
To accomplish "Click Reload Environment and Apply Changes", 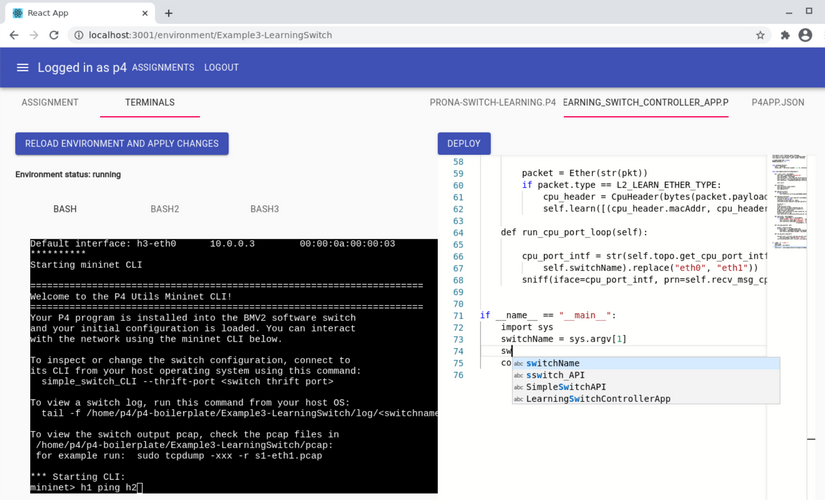I will (122, 144).
